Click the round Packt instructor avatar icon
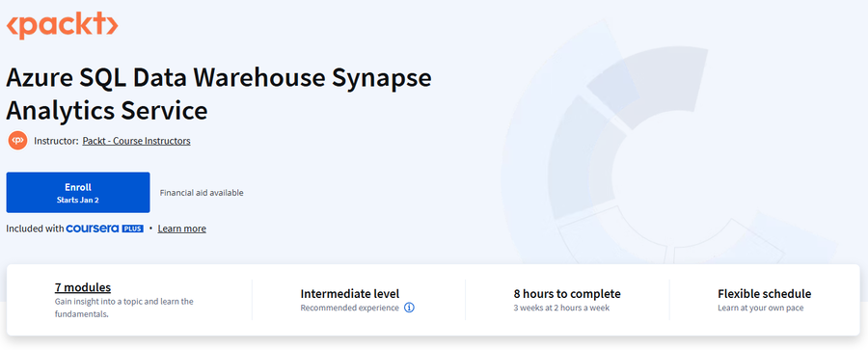868x350 pixels. 17,141
